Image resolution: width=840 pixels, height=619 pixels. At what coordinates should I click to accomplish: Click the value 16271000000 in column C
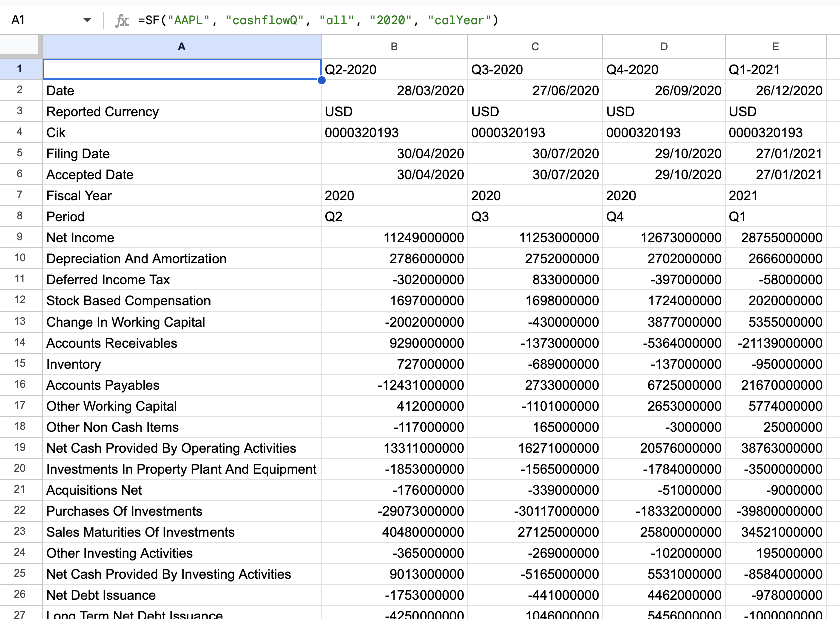(535, 448)
